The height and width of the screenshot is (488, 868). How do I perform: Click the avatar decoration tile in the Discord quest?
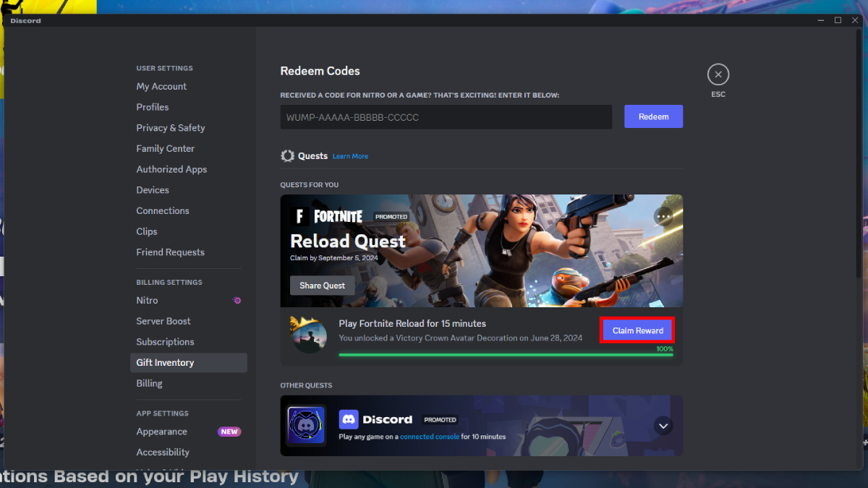point(305,426)
